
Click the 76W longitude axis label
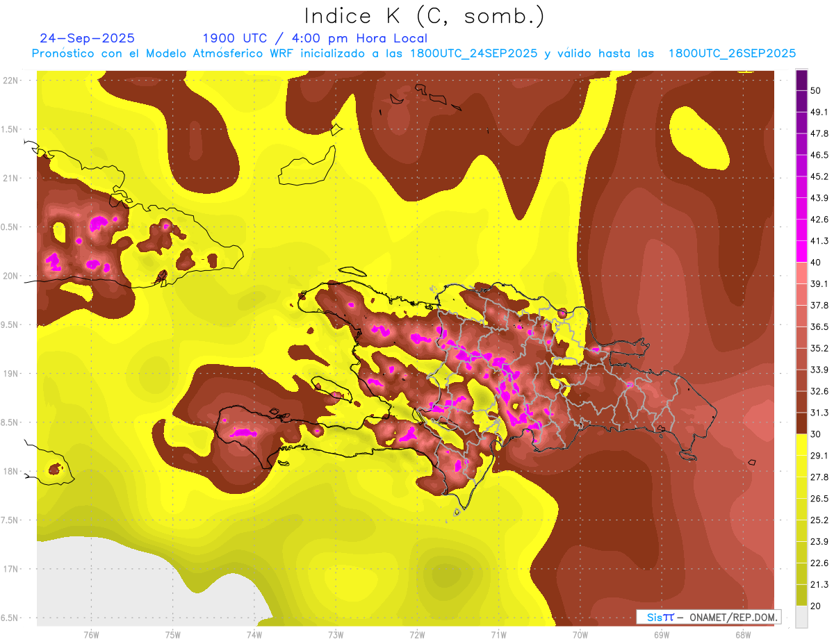(x=91, y=634)
